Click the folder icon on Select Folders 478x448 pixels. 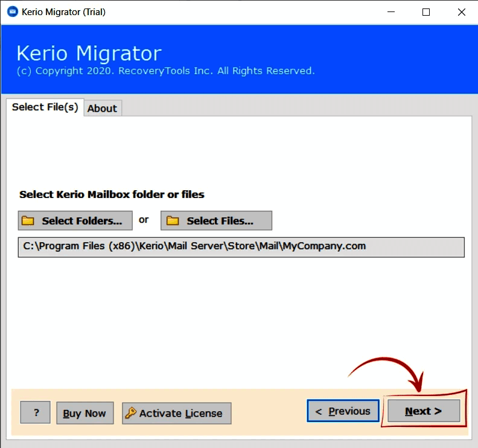(28, 221)
